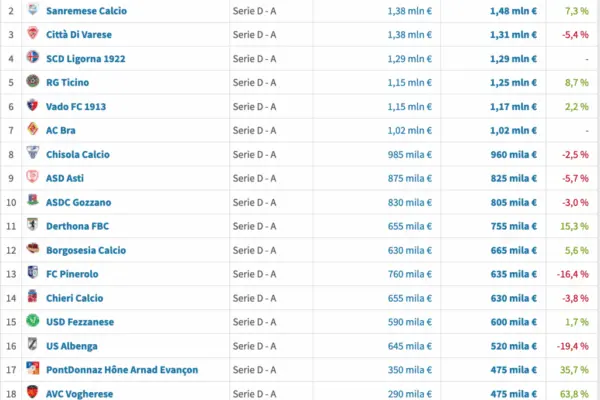Open the Chisola Calcio club link
Screen dimensions: 600x400
(x=91, y=154)
